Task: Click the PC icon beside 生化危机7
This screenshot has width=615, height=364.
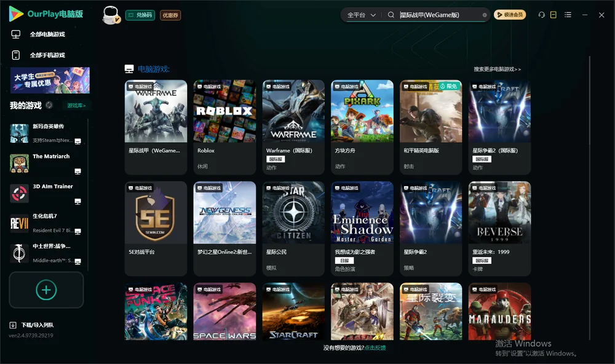Action: point(77,231)
